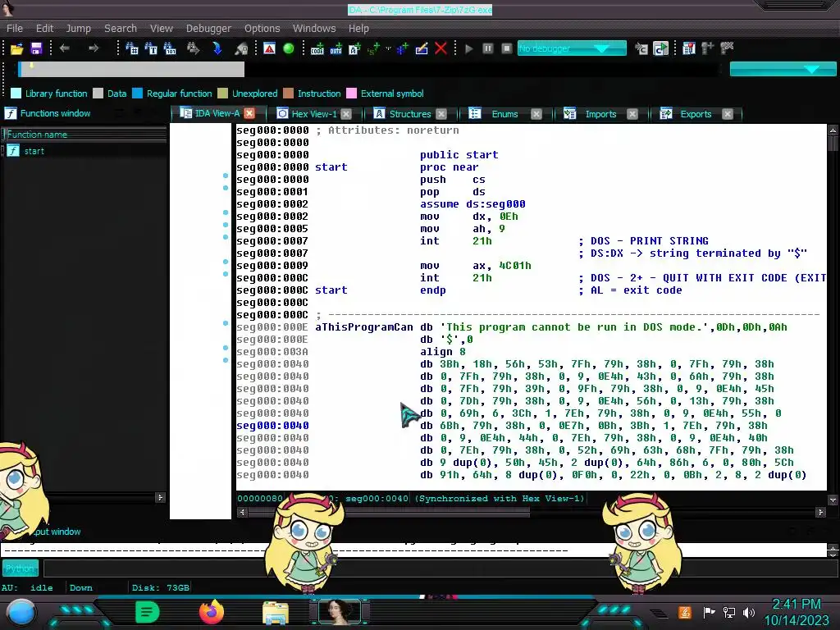This screenshot has width=840, height=630.
Task: Open the Debugger menu
Action: click(208, 29)
